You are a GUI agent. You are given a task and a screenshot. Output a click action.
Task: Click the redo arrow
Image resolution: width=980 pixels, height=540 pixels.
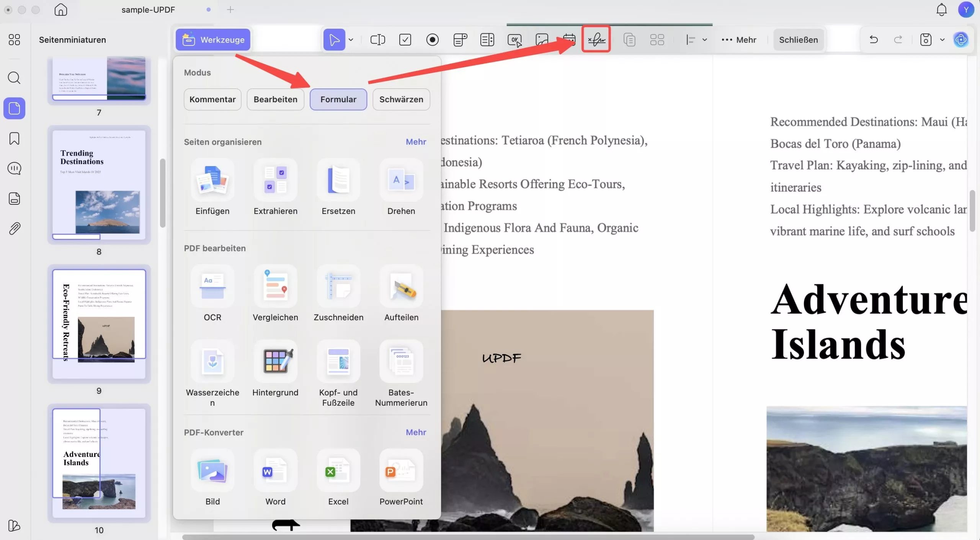pyautogui.click(x=898, y=39)
